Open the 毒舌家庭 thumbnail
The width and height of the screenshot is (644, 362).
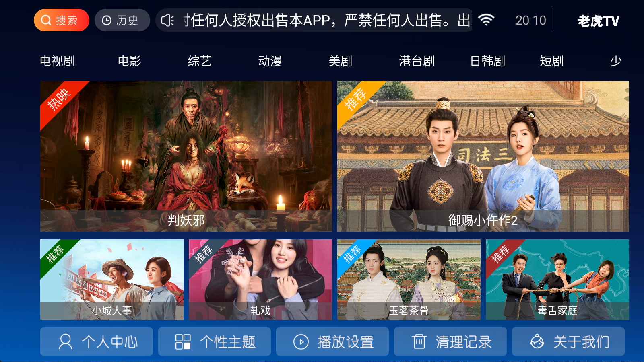[557, 280]
